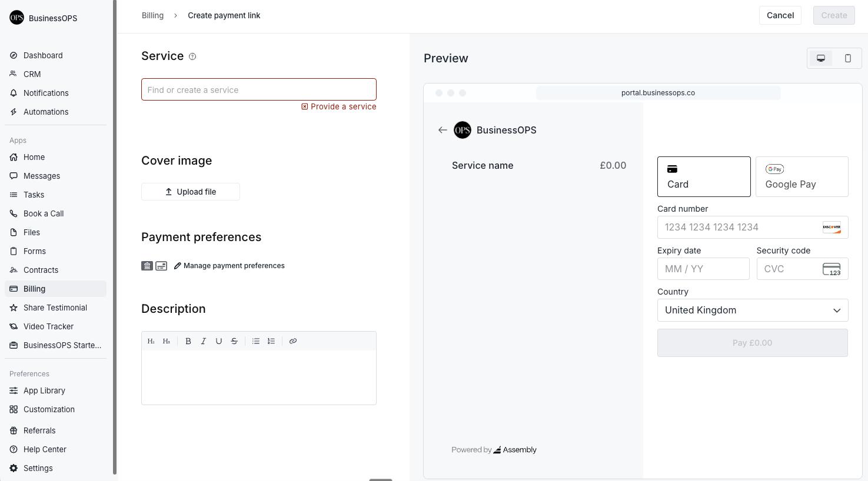Toggle bold formatting in the description editor
868x481 pixels.
click(188, 340)
